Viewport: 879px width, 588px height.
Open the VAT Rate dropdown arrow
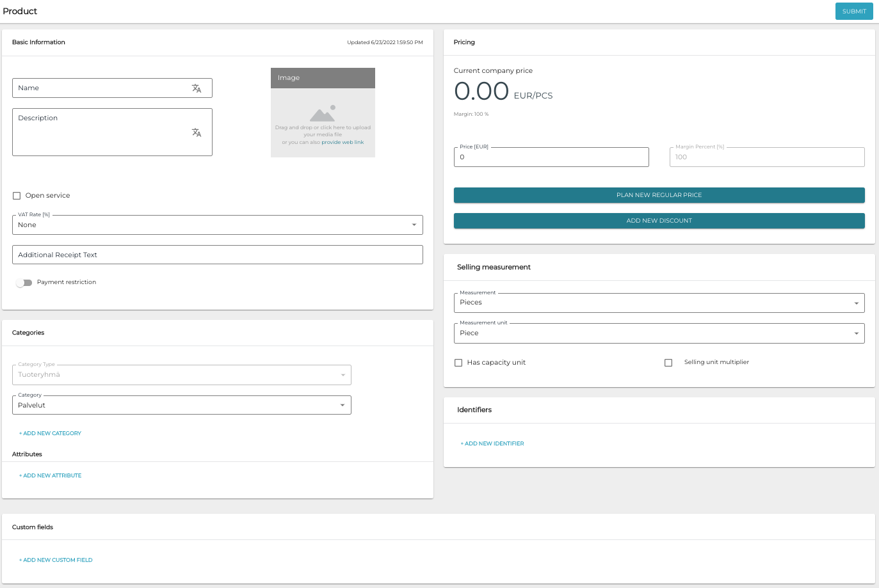click(413, 225)
